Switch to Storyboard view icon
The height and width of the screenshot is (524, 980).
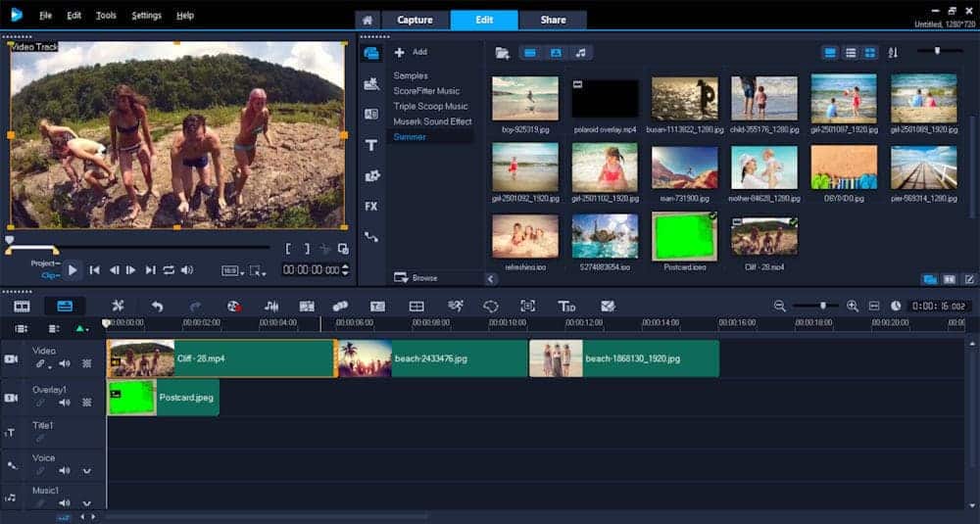pyautogui.click(x=22, y=307)
